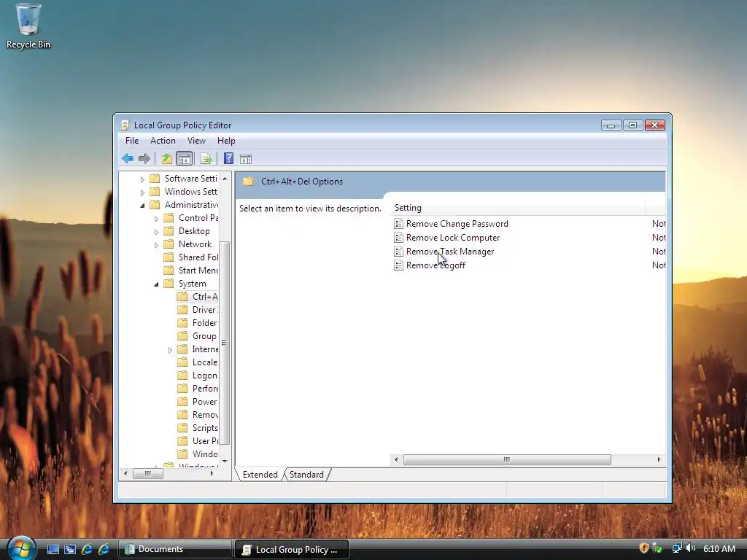Click the volume speaker tray icon
The height and width of the screenshot is (560, 747).
[690, 548]
